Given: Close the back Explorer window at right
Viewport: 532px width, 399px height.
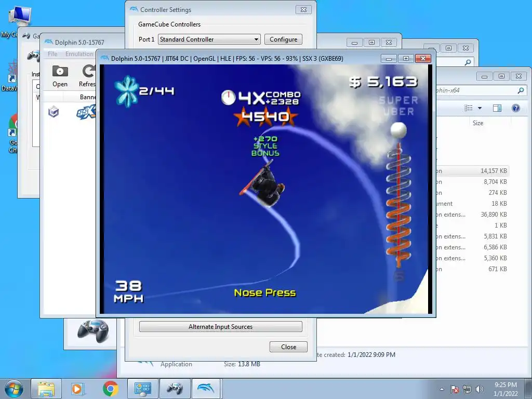Looking at the screenshot, I should tap(519, 76).
